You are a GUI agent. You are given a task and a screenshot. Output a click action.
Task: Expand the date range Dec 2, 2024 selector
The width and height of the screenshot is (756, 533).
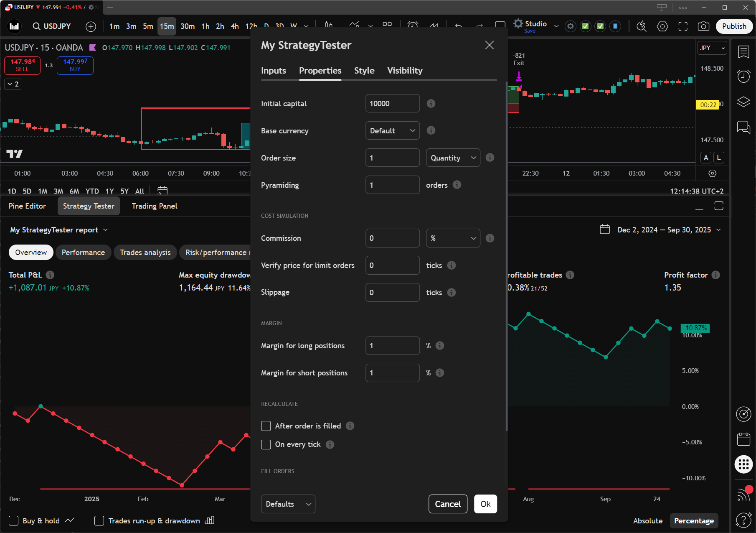pyautogui.click(x=660, y=230)
